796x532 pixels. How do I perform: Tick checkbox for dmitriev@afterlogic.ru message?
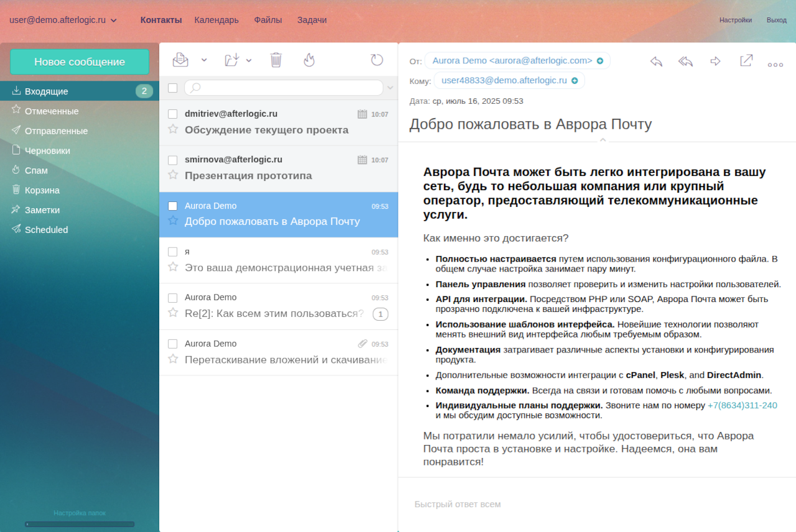pyautogui.click(x=173, y=114)
